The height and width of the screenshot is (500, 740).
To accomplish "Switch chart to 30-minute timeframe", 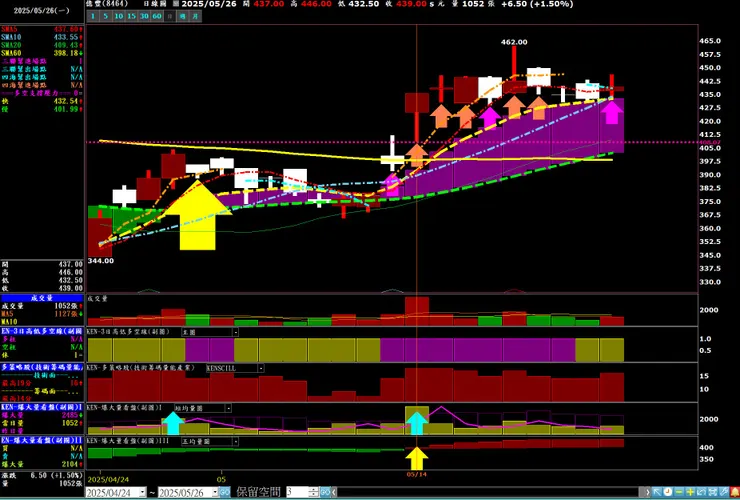I will click(x=144, y=16).
